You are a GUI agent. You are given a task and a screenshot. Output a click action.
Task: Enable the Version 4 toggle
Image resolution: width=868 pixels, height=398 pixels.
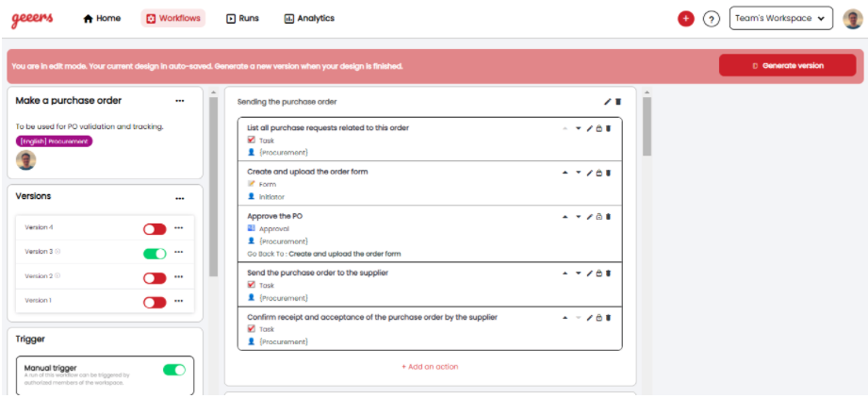pyautogui.click(x=154, y=229)
